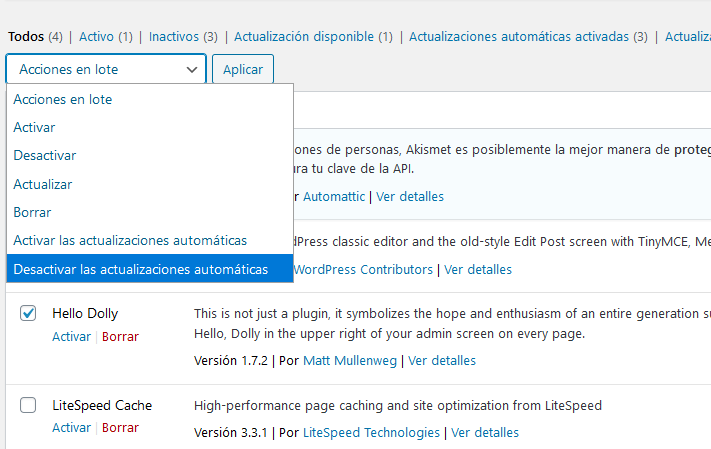Activate the Hello Dolly plugin
711x449 pixels.
[71, 337]
